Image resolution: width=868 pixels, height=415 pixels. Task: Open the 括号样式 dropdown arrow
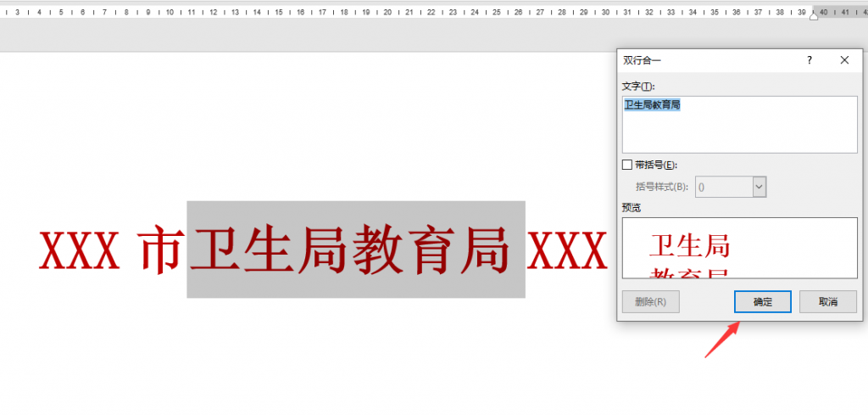[759, 187]
